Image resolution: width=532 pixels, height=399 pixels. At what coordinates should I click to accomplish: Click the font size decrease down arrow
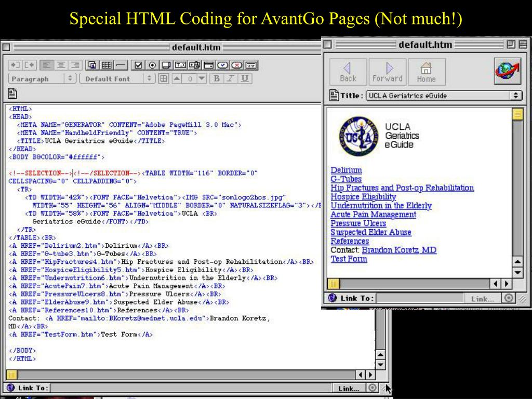tap(202, 79)
